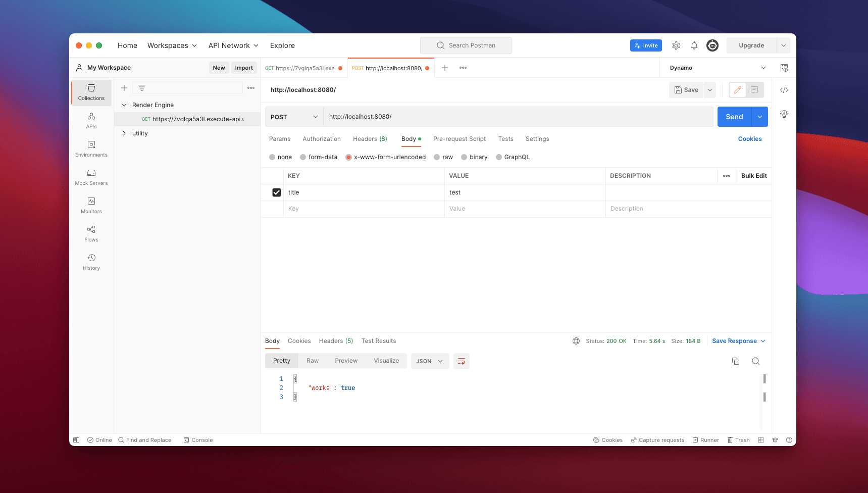Click the Import button
This screenshot has height=493, width=868.
pyautogui.click(x=244, y=68)
